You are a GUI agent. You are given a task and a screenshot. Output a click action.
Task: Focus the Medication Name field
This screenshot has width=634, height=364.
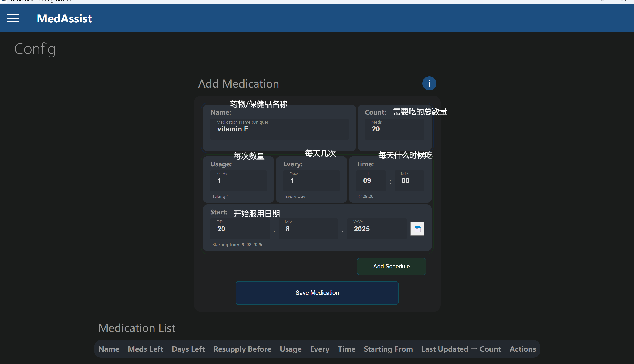(279, 129)
